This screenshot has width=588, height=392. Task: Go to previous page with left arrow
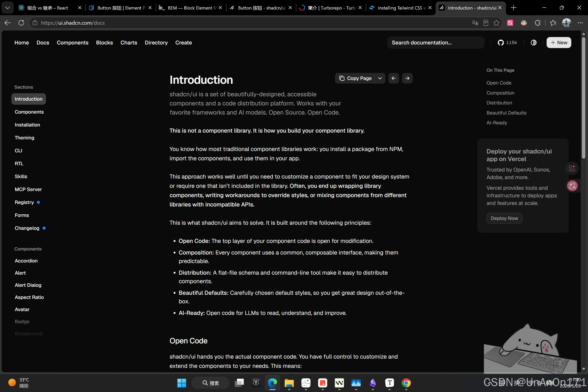coord(394,78)
